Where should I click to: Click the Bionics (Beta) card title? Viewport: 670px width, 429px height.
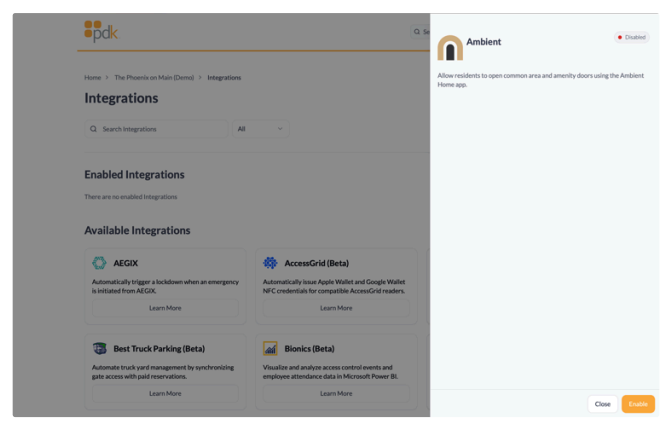309,349
